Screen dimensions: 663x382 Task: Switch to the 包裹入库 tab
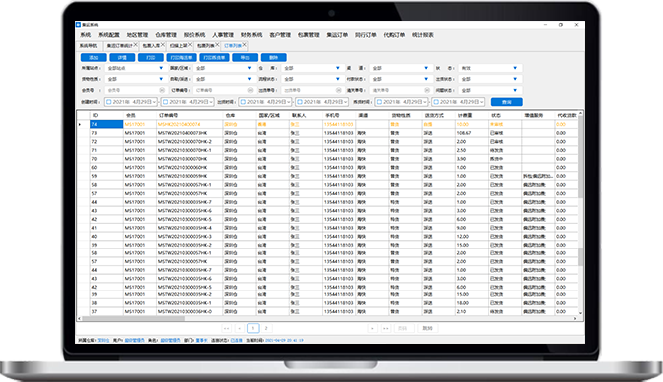coord(151,46)
